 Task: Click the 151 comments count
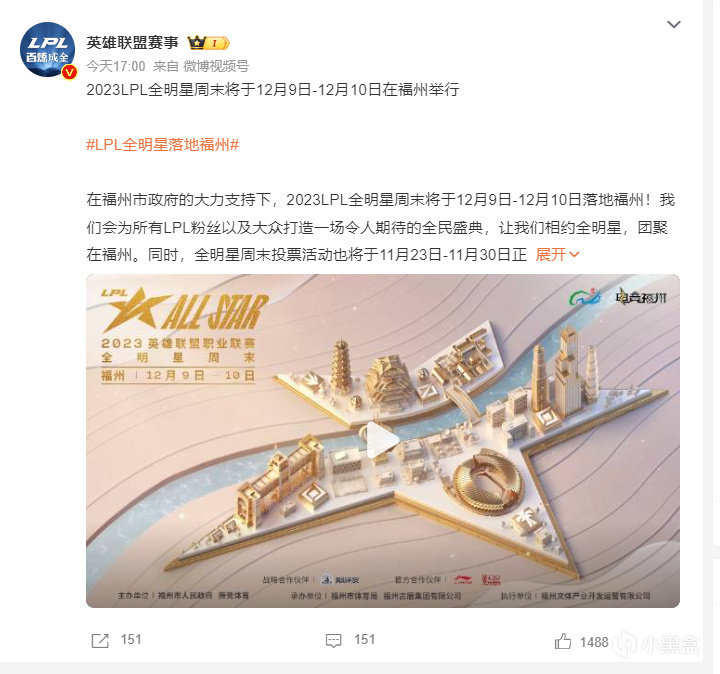365,640
